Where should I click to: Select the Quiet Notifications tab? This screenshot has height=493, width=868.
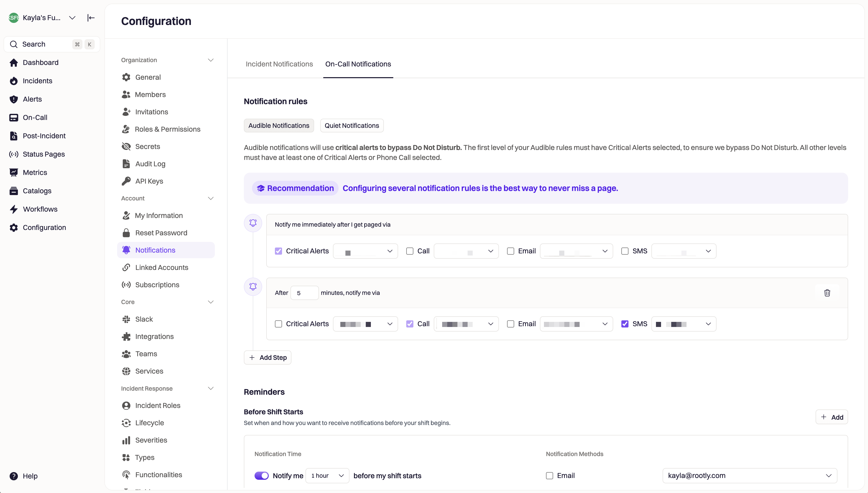coord(352,126)
